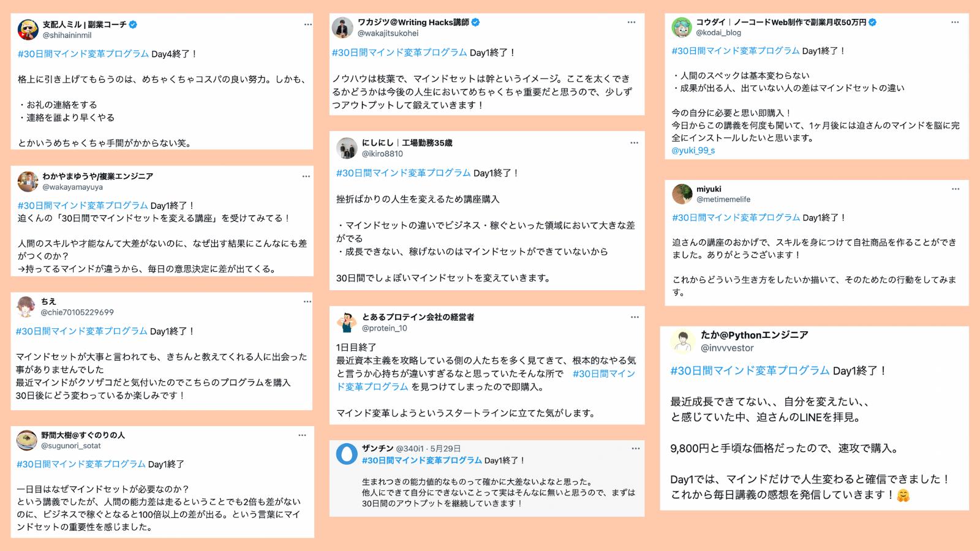This screenshot has height=551, width=980.
Task: Expand the options menu on わかやまゆうや's tweet
Action: click(x=306, y=176)
